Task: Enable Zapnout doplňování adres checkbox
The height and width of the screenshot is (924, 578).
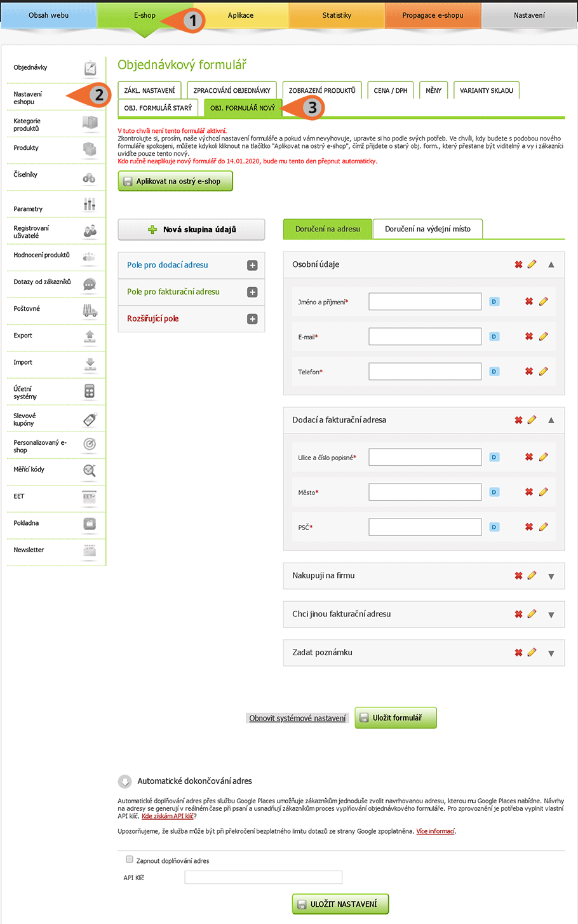Action: coord(130,859)
